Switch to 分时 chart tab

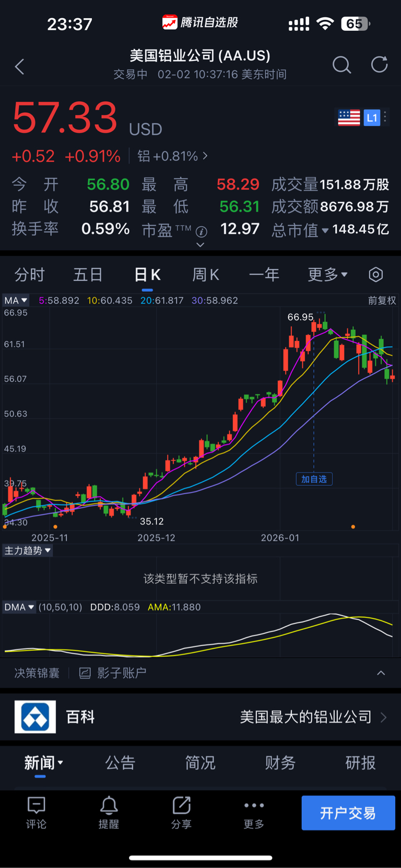[x=29, y=274]
